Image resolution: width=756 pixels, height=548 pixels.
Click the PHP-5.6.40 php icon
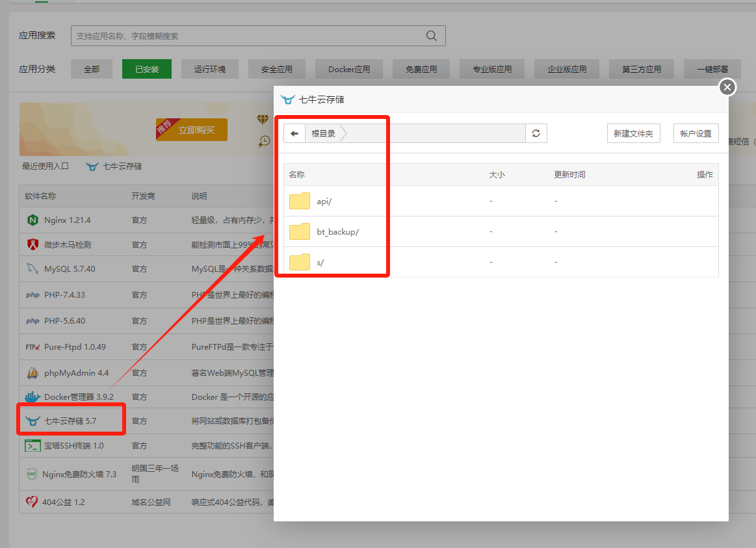(33, 321)
